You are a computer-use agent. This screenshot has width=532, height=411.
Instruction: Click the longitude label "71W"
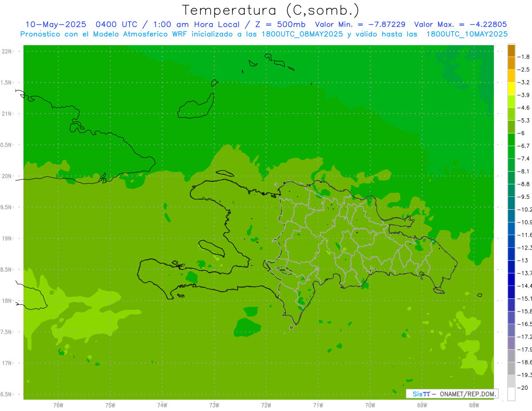click(318, 405)
